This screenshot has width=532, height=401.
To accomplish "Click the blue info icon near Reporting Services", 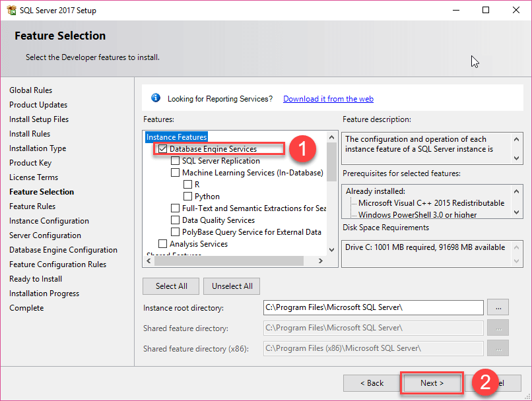I will coord(156,98).
